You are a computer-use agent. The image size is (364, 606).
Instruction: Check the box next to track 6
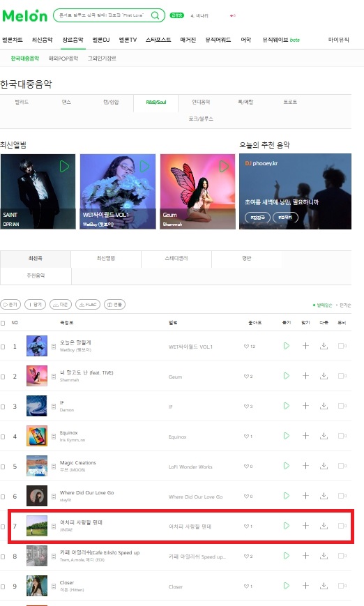[x=3, y=497]
